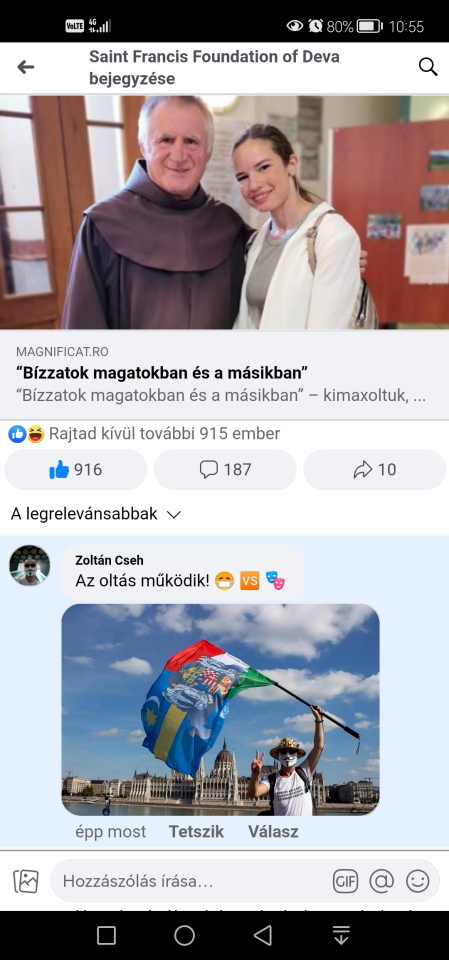Open the emoji smiley picker

pos(418,882)
